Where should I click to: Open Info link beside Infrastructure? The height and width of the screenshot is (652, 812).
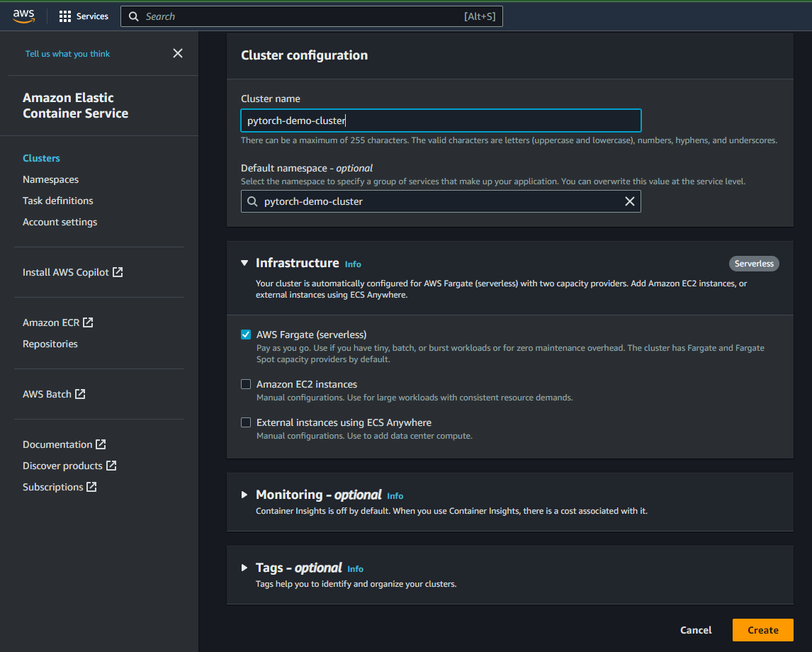tap(353, 264)
